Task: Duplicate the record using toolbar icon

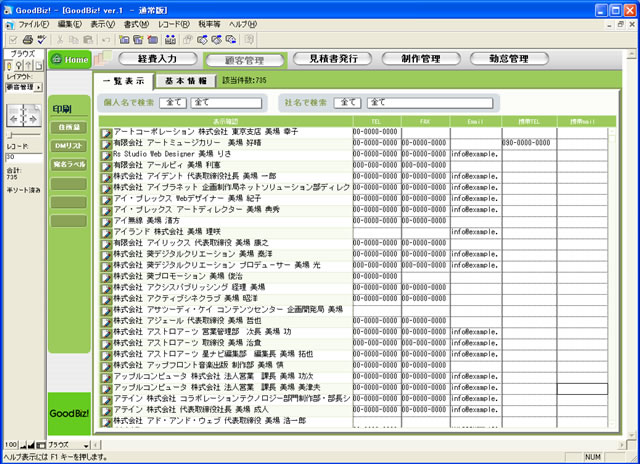Action: 138,40
